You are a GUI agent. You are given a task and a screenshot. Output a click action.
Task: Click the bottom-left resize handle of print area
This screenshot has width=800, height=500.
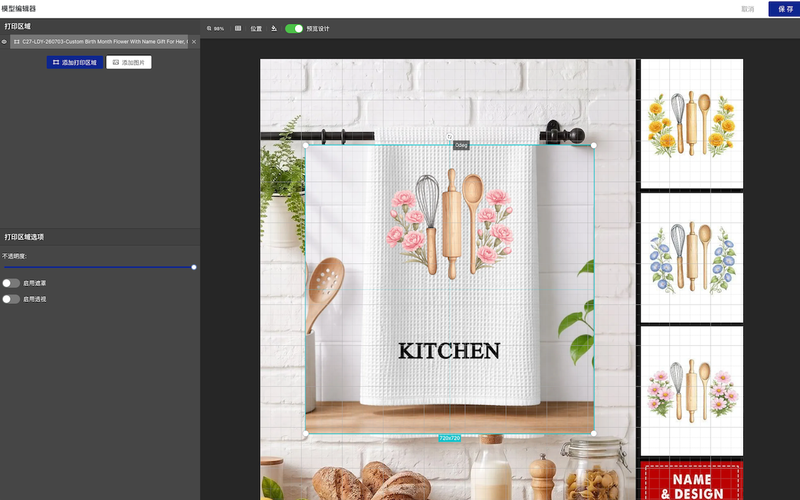[306, 433]
